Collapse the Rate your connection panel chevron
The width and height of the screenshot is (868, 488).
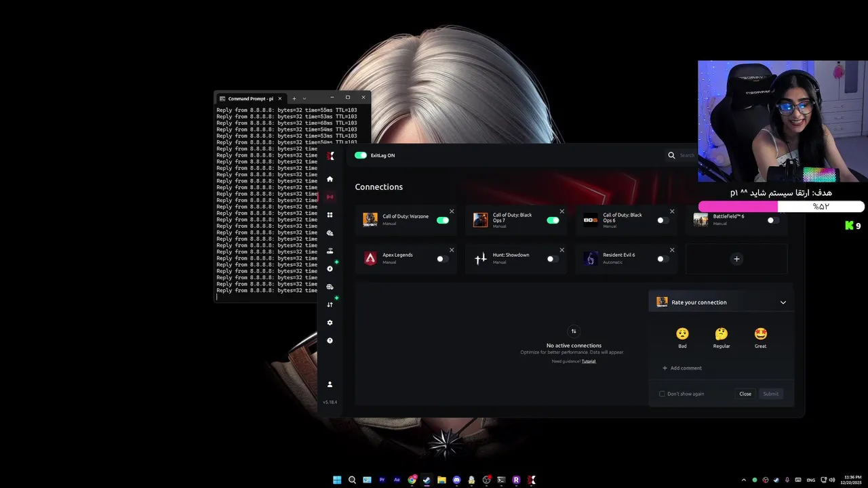pos(783,302)
